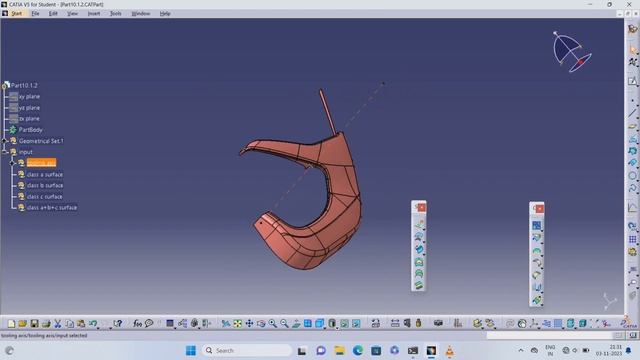
Task: Click the grid icon in right sidebar
Action: [x=632, y=239]
